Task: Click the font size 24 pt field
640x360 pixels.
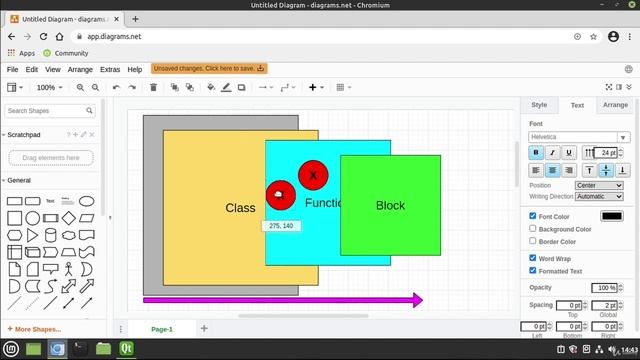Action: click(x=606, y=153)
